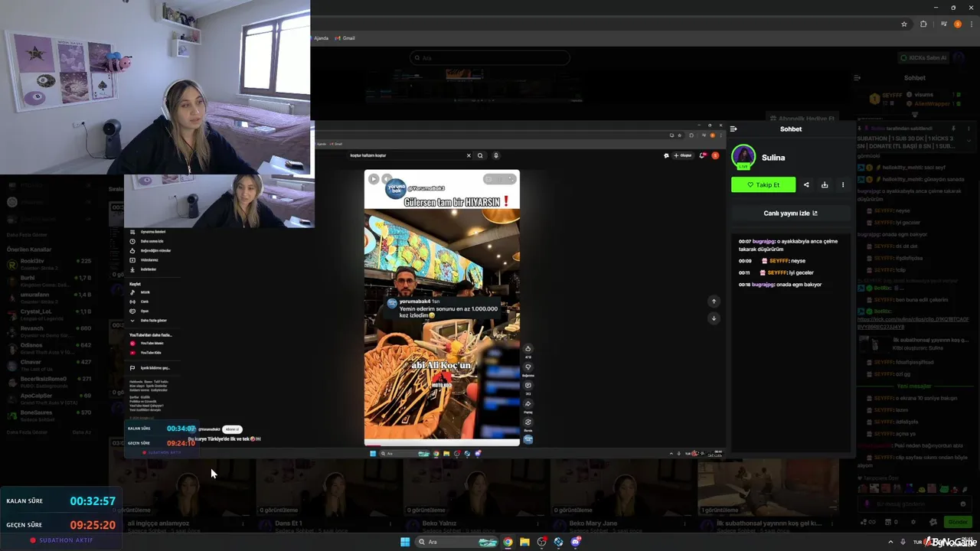Open Crystal_LoL recommended channel

click(49, 315)
